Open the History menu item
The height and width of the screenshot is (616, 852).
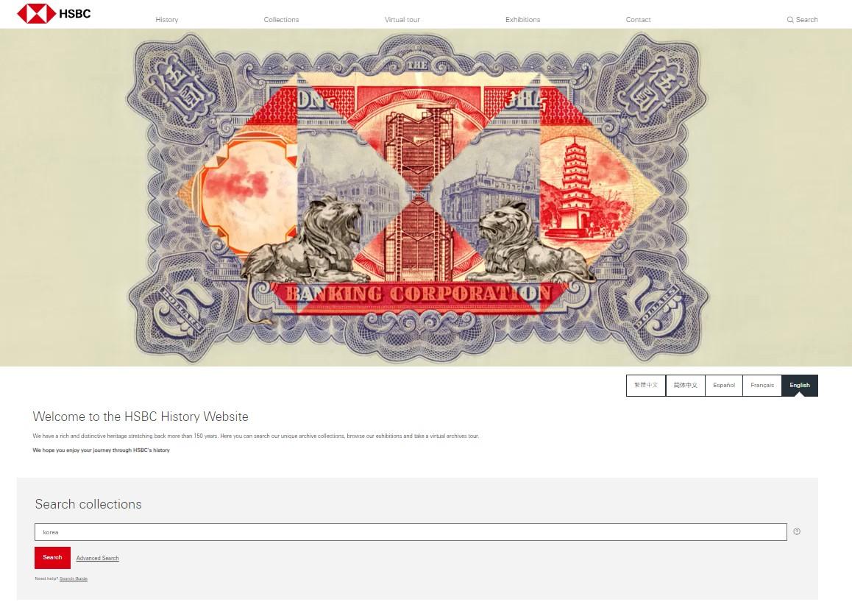click(167, 20)
